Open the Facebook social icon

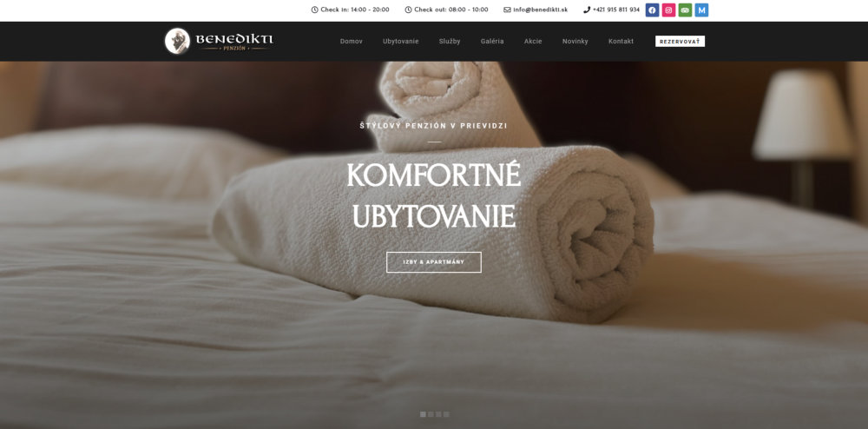pyautogui.click(x=652, y=10)
